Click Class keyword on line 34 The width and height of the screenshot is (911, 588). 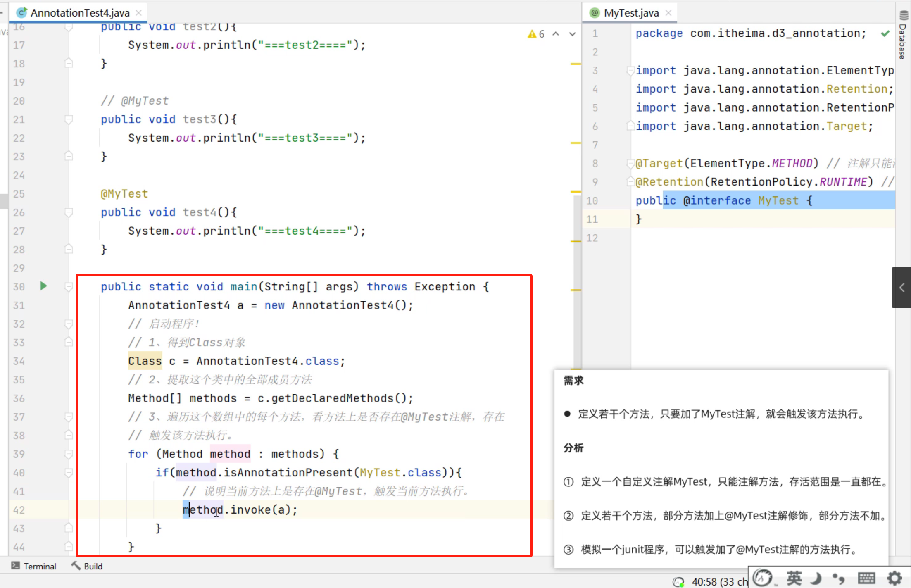pos(145,361)
